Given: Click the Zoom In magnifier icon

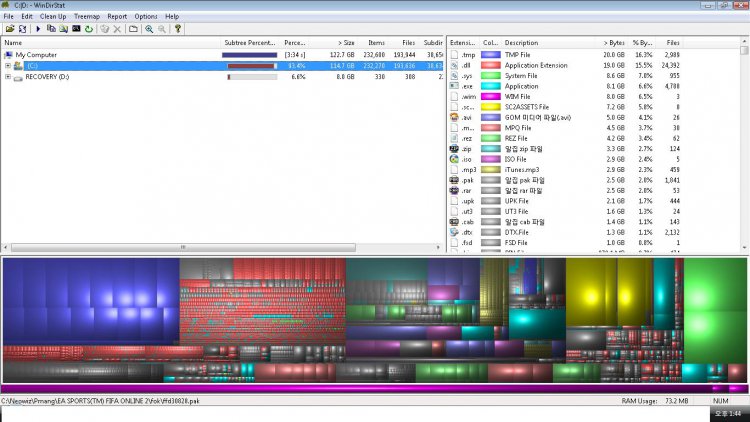Looking at the screenshot, I should [x=149, y=29].
